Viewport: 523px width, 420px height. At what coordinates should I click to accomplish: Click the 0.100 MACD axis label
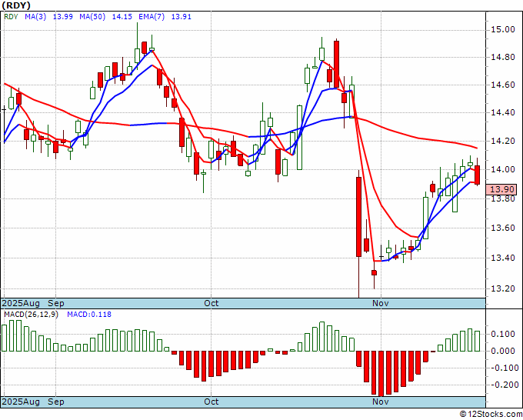point(503,335)
